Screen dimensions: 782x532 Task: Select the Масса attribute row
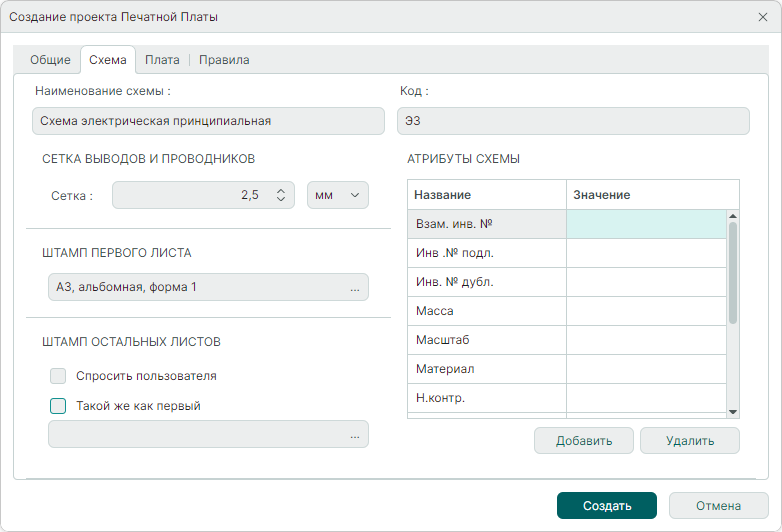pyautogui.click(x=487, y=311)
